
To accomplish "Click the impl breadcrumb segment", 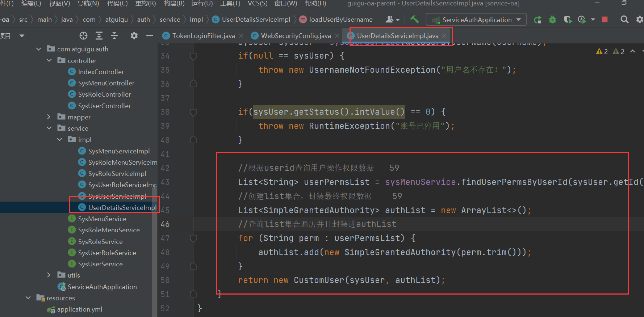I will pyautogui.click(x=196, y=20).
